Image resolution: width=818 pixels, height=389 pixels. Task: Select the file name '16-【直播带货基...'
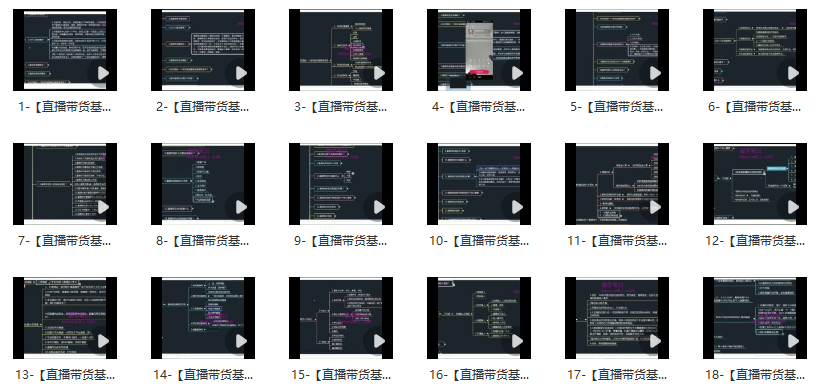479,375
